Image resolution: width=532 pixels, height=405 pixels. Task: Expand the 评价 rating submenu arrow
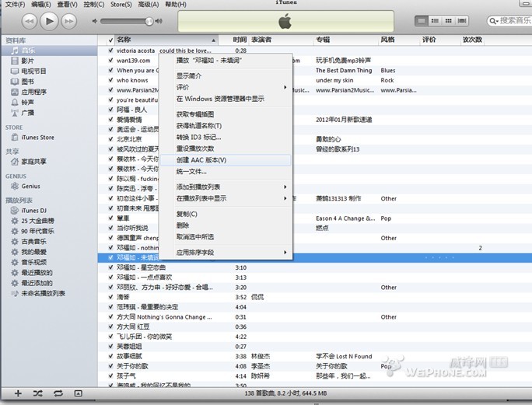click(285, 87)
